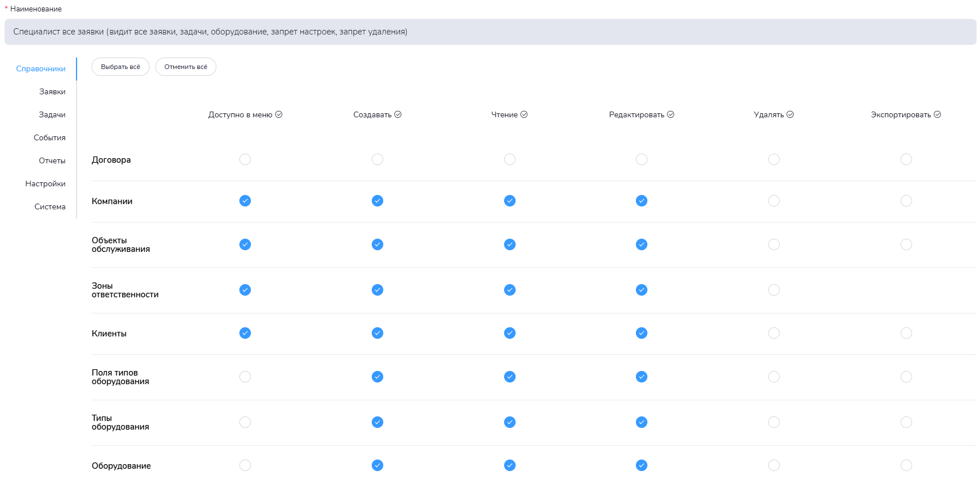980x486 pixels.
Task: Click the Наименование role name field
Action: [490, 32]
